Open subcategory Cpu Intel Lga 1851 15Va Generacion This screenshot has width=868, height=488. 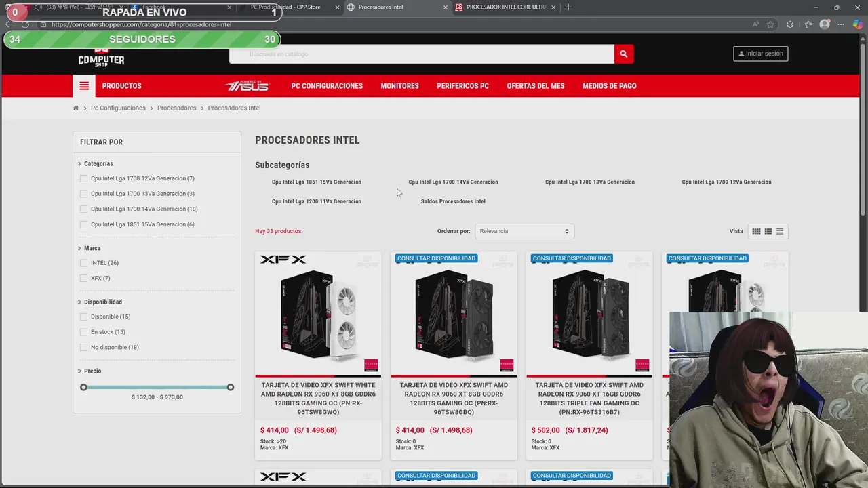pyautogui.click(x=317, y=182)
